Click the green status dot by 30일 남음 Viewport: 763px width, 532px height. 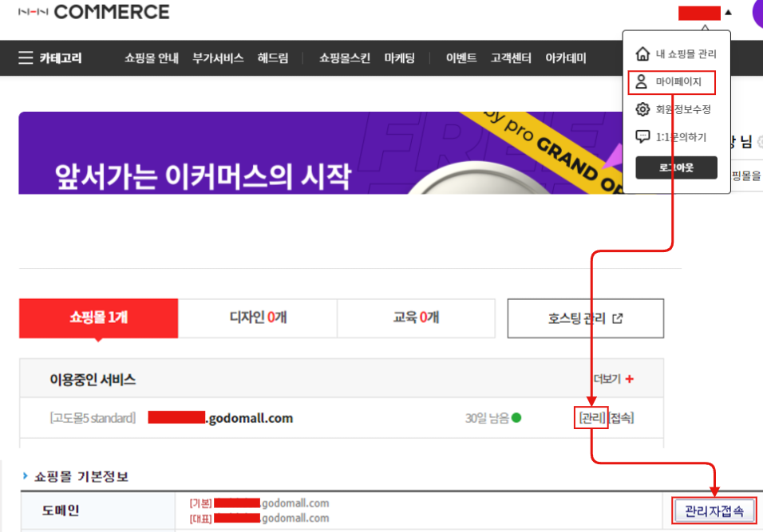(516, 418)
